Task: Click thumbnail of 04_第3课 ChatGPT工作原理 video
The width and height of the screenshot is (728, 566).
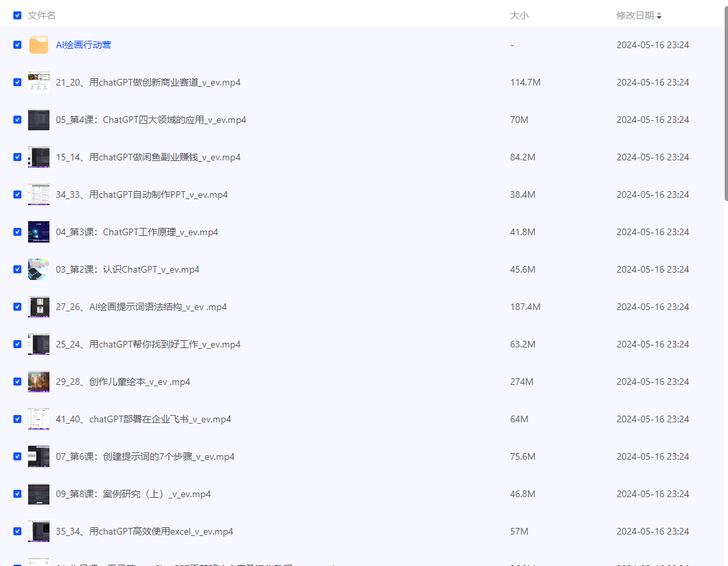Action: coord(39,233)
